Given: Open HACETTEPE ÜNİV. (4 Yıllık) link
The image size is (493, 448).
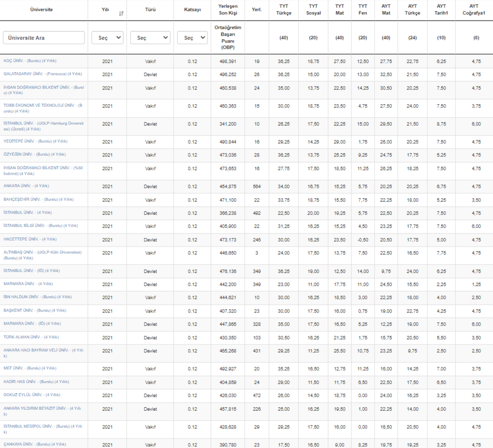Looking at the screenshot, I should click(30, 239).
